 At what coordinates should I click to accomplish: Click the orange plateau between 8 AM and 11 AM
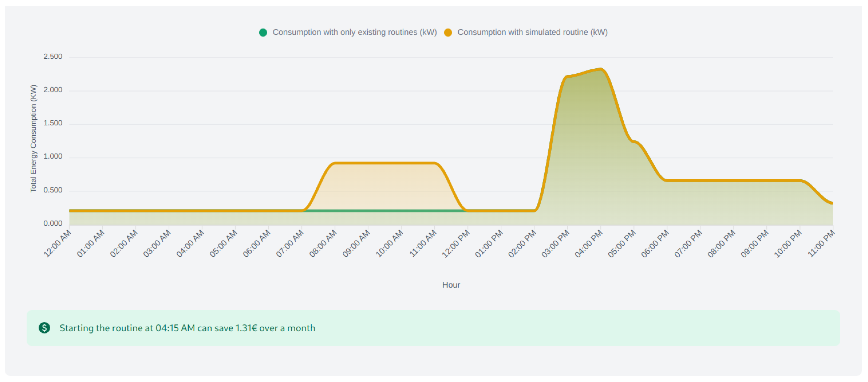pos(384,163)
